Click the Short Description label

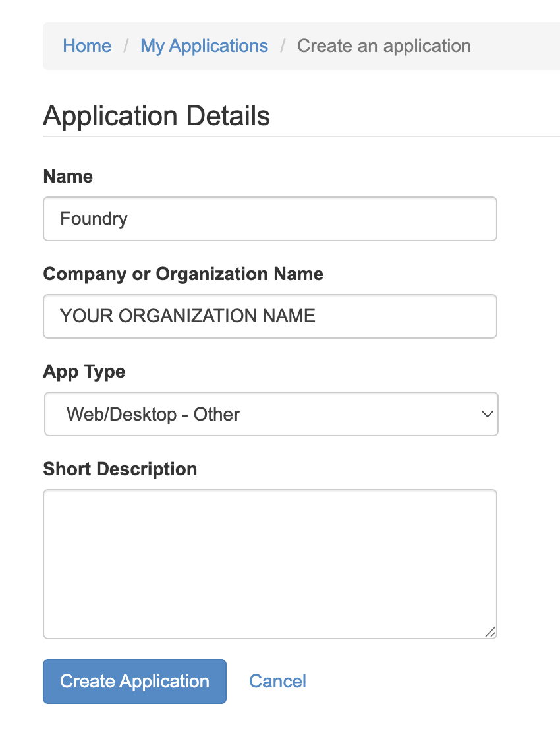coord(120,469)
